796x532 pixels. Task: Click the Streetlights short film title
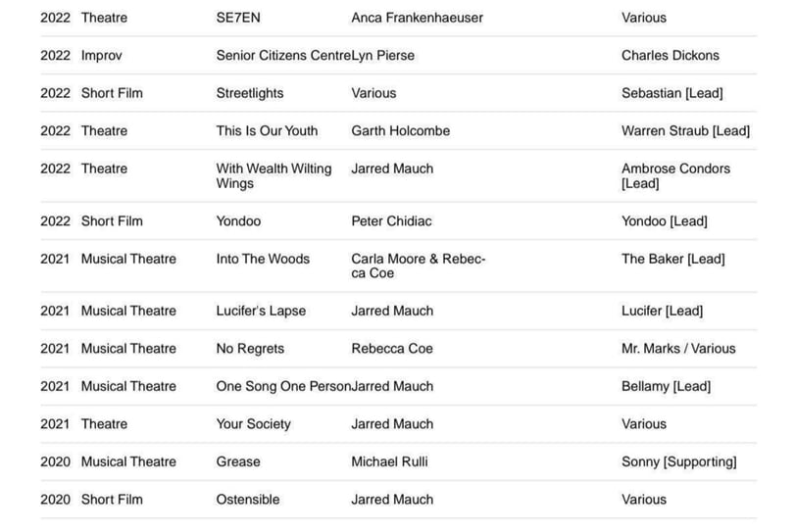[250, 93]
